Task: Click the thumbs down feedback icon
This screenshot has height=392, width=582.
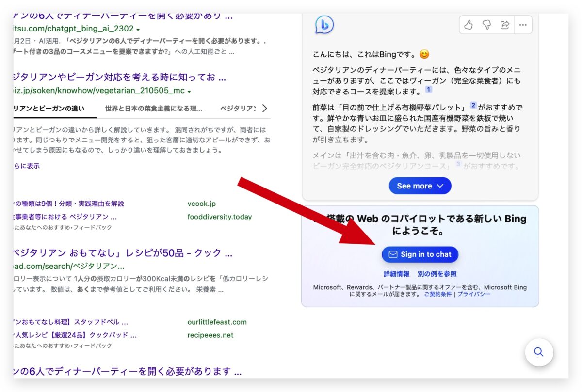Action: (486, 25)
